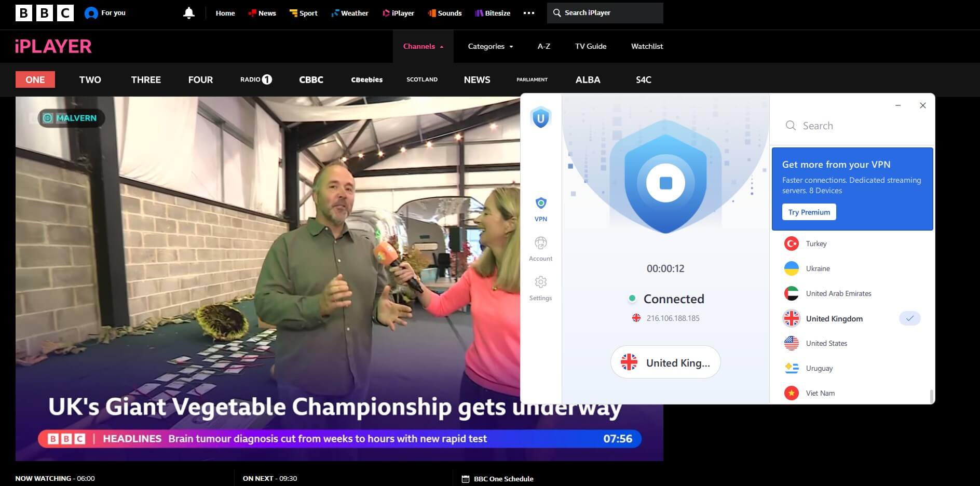Image resolution: width=980 pixels, height=486 pixels.
Task: Open the TV Guide tab
Action: tap(591, 46)
